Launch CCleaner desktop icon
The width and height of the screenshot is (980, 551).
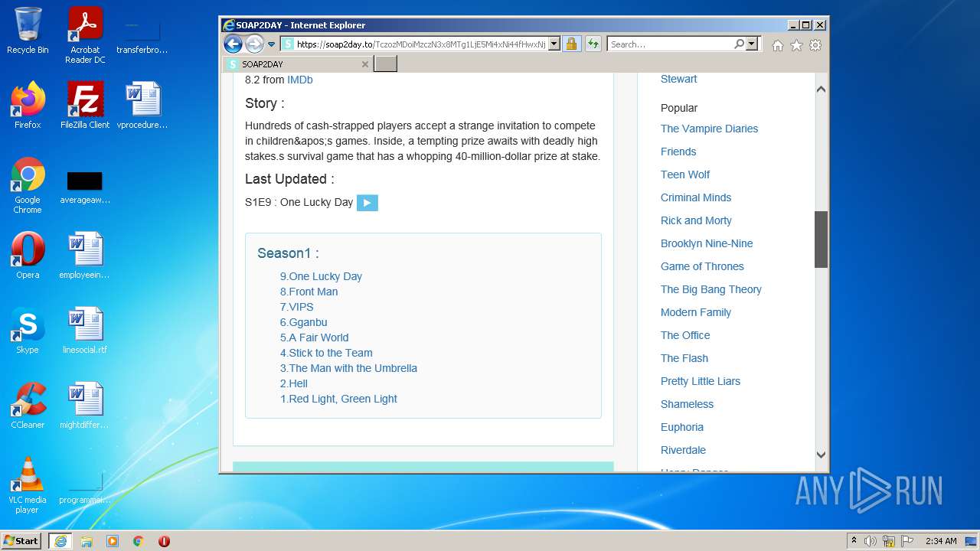click(28, 405)
